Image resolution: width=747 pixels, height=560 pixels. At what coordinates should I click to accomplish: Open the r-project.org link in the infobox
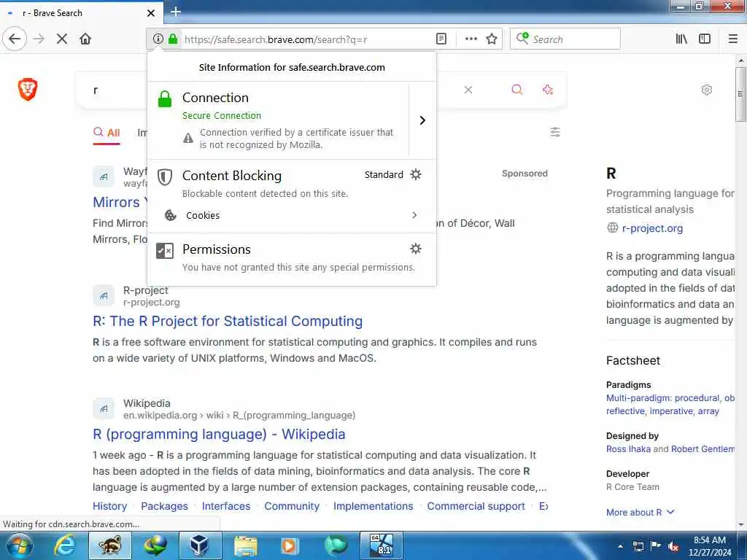(652, 228)
